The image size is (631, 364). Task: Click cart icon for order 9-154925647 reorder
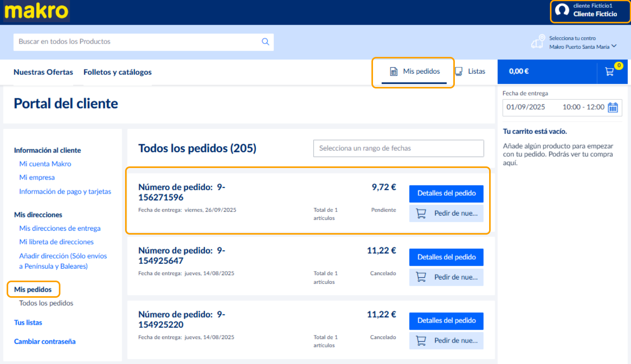[421, 277]
